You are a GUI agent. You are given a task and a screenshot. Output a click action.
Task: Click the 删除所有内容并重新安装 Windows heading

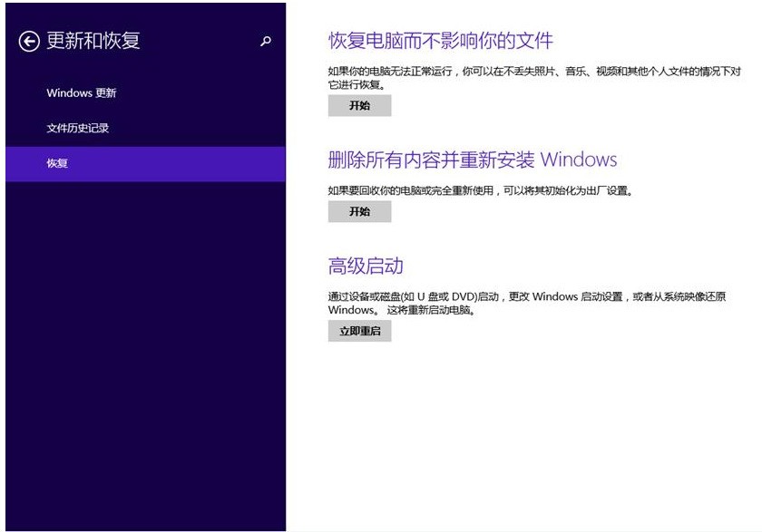point(473,160)
